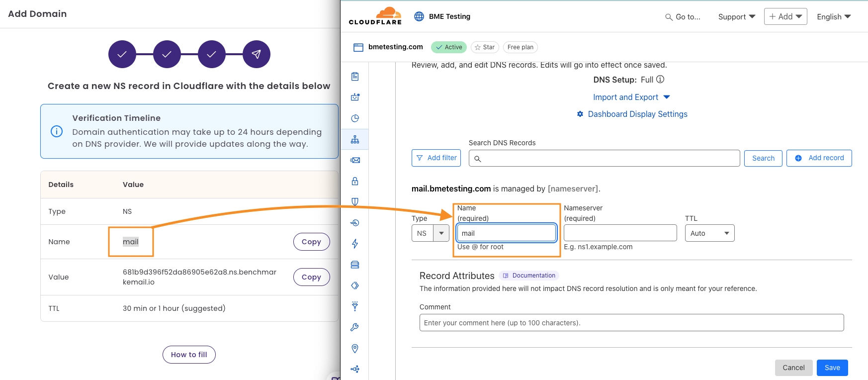
Task: Open the Add dropdown in top bar
Action: [785, 16]
